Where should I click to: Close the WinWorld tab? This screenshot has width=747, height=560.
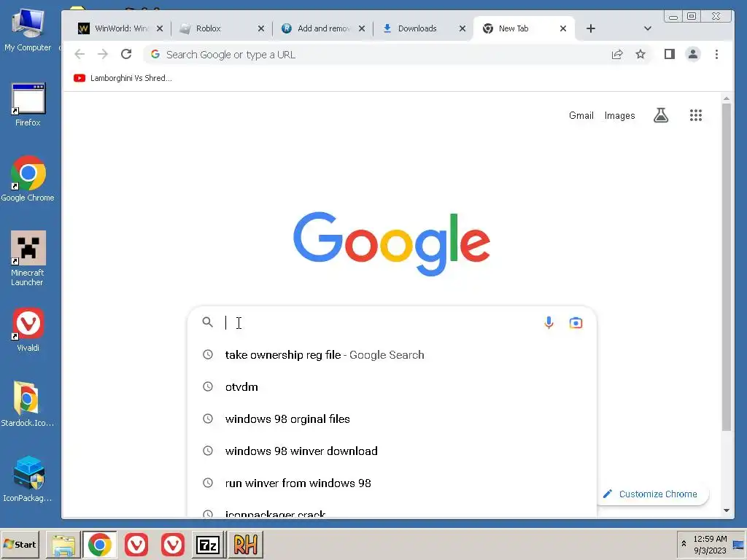click(160, 28)
